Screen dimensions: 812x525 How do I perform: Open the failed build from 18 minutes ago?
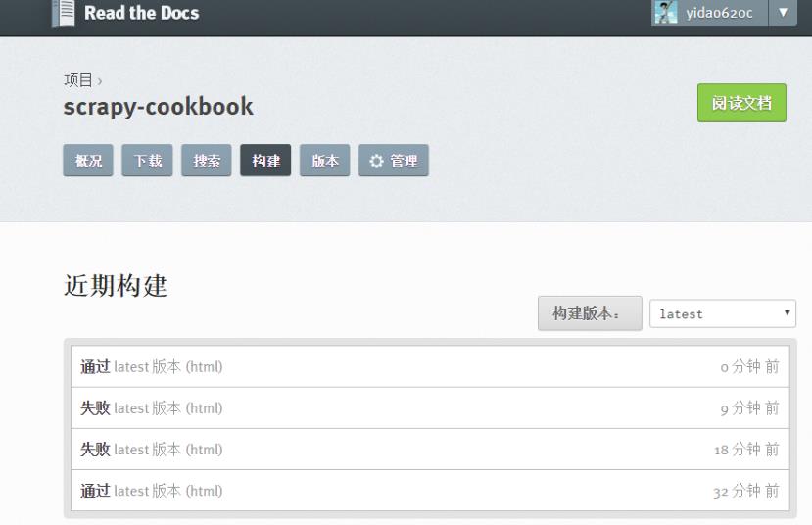430,450
